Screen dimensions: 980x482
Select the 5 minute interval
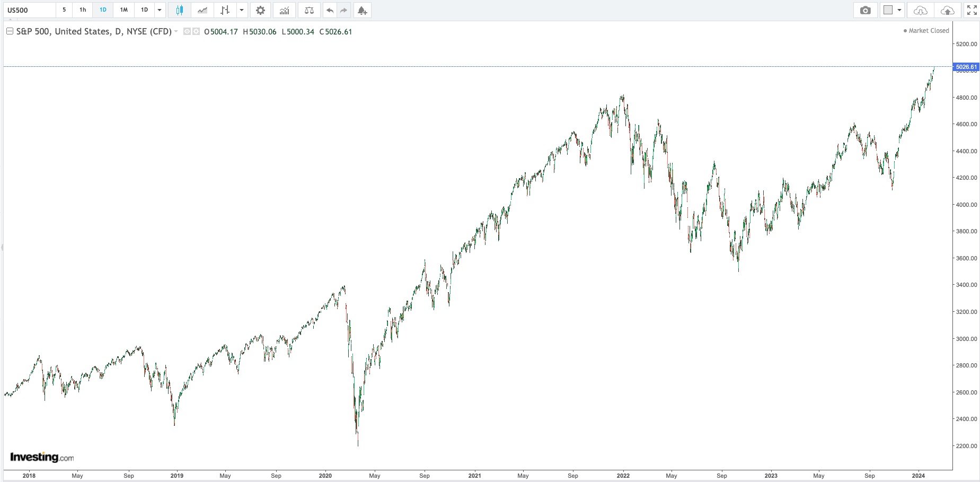pyautogui.click(x=64, y=10)
